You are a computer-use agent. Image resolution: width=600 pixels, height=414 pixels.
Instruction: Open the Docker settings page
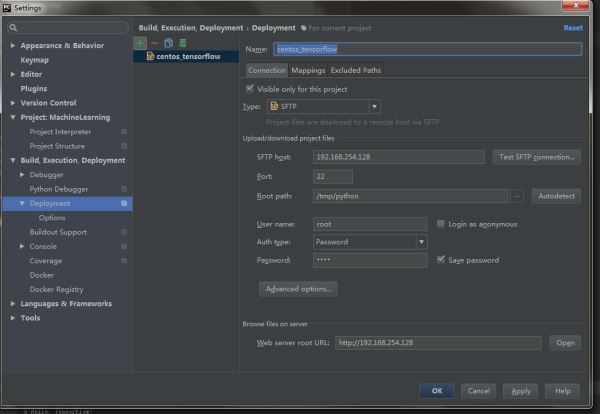click(42, 275)
